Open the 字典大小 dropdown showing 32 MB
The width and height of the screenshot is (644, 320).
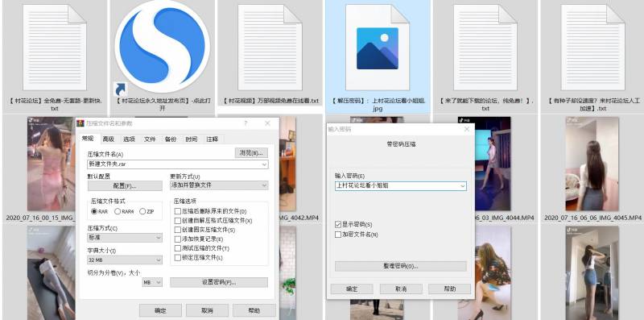pyautogui.click(x=125, y=260)
